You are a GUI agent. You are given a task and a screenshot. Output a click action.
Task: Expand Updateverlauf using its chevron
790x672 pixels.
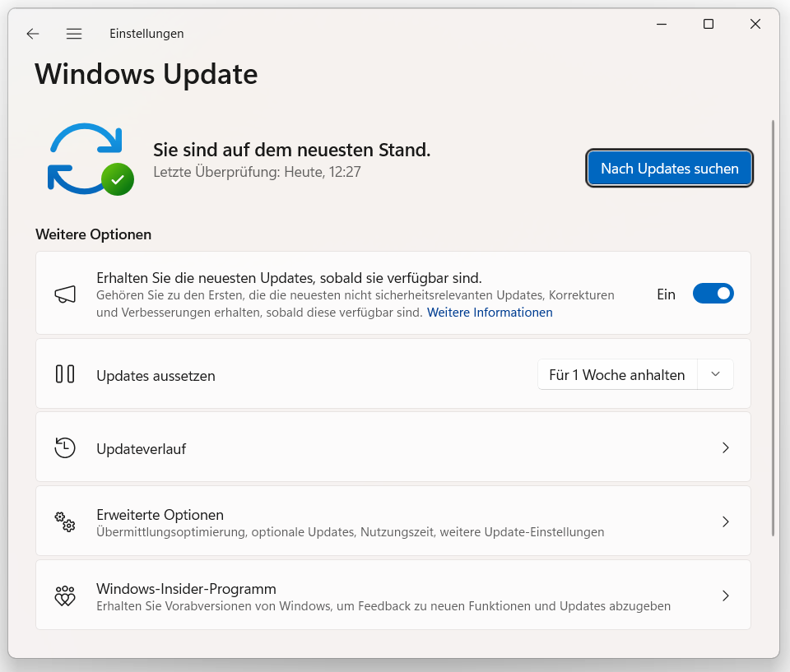pos(726,447)
